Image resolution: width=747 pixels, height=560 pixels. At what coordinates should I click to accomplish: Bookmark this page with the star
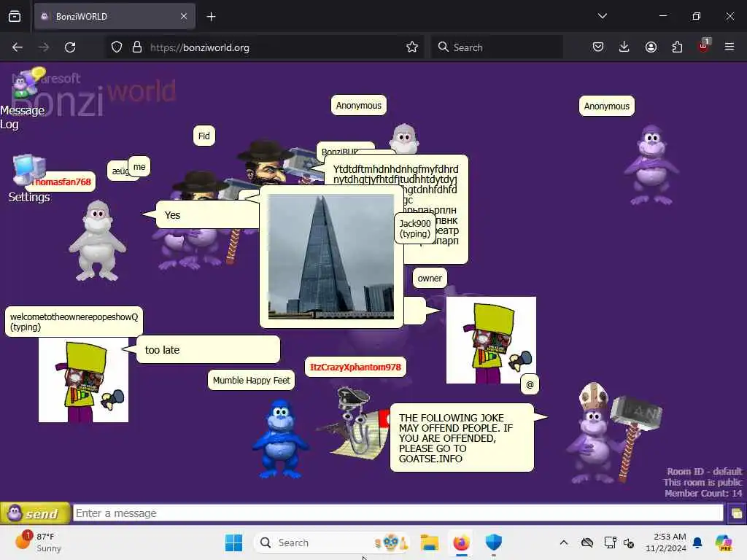[x=412, y=47]
